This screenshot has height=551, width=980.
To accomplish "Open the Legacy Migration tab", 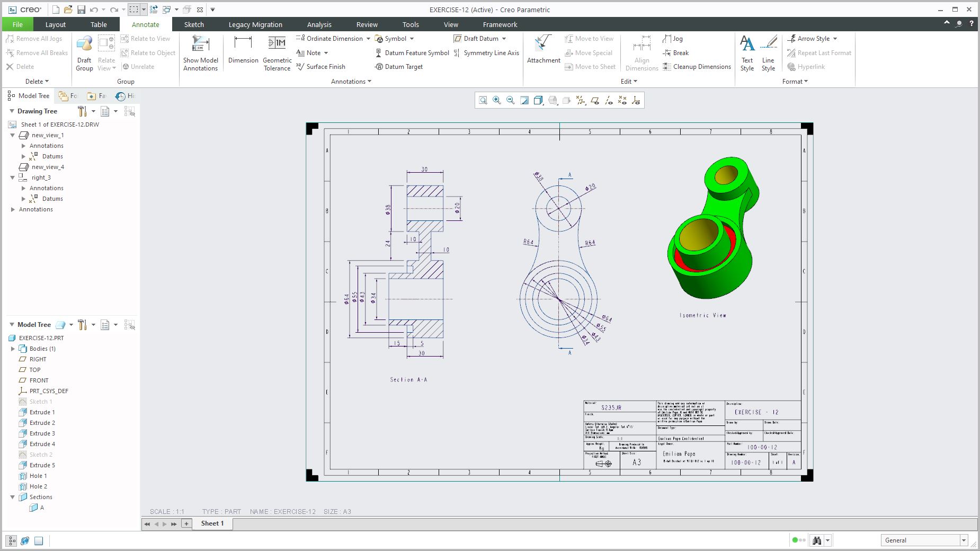I will click(x=255, y=24).
